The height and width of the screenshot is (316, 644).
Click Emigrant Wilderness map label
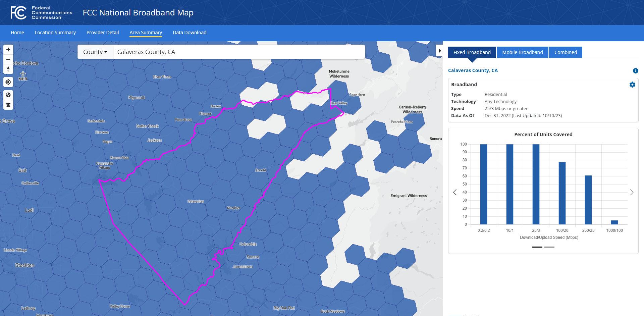[409, 196]
